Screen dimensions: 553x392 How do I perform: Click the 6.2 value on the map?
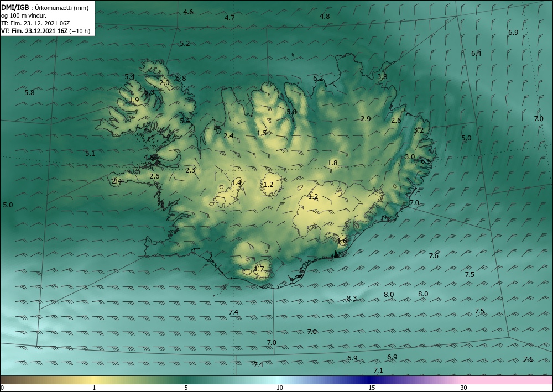[318, 79]
